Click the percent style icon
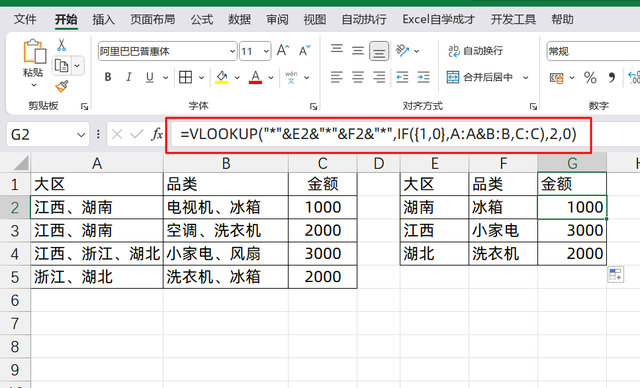Viewport: 640px width, 388px height. (590, 77)
